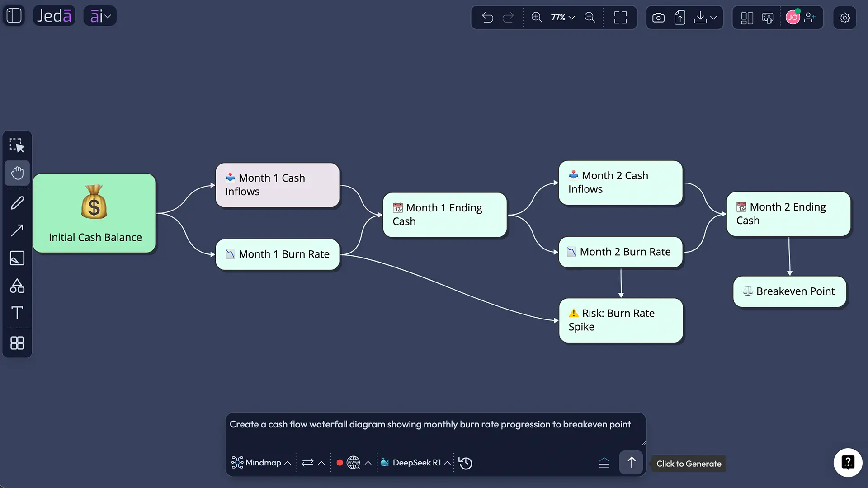868x488 pixels.
Task: Open the image chat gallery icon
Action: [x=768, y=18]
